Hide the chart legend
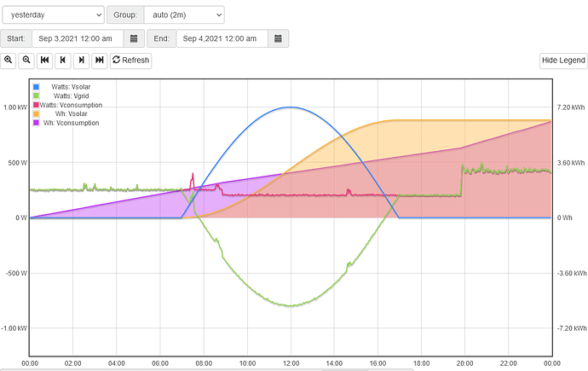 pos(563,61)
